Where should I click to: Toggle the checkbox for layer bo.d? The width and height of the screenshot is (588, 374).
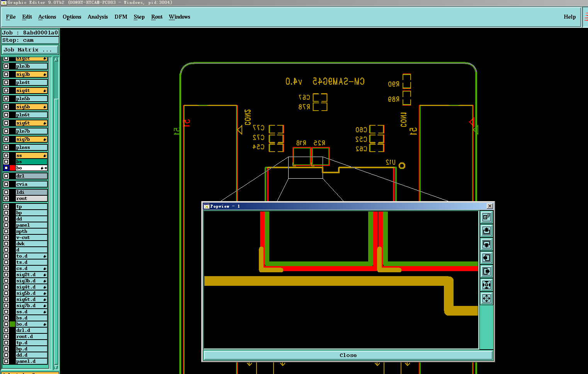(6, 324)
